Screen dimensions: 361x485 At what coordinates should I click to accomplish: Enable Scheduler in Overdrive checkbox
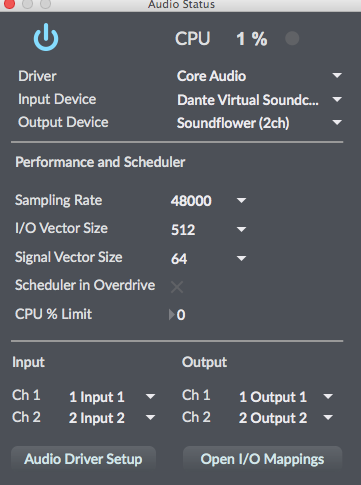coord(177,287)
